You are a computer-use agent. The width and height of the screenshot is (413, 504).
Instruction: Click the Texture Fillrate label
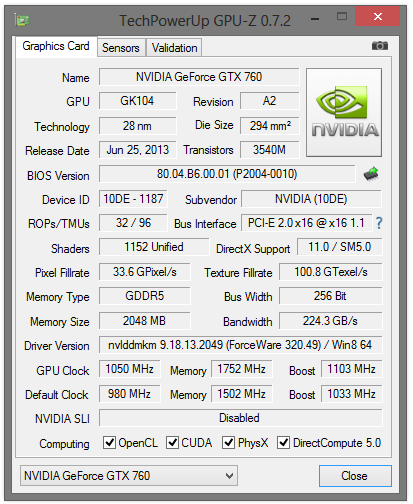pyautogui.click(x=238, y=273)
